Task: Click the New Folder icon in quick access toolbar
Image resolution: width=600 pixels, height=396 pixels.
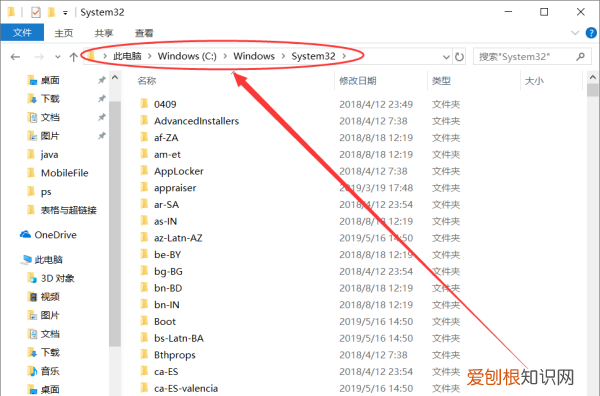Action: click(51, 12)
